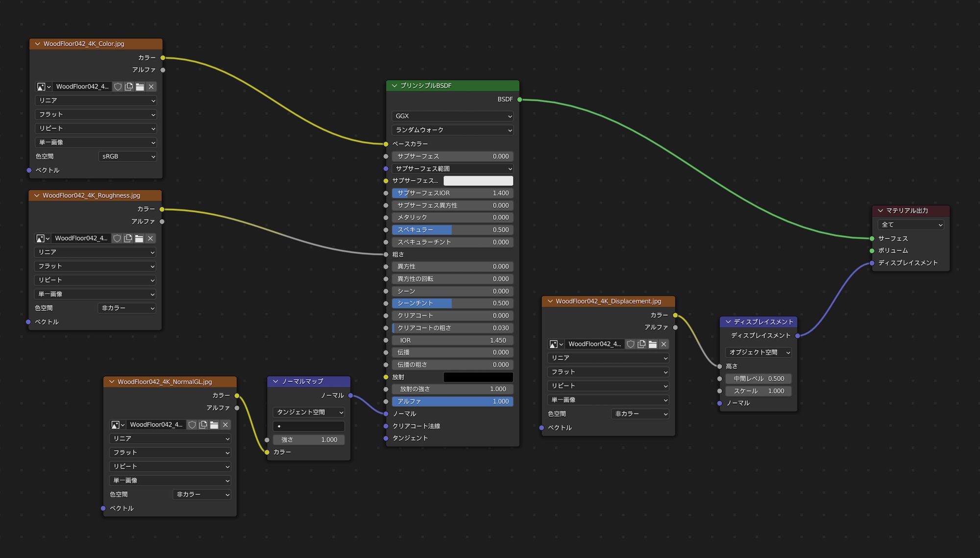Unlink image X icon in Roughness.jpg node
This screenshot has height=558, width=980.
click(150, 238)
